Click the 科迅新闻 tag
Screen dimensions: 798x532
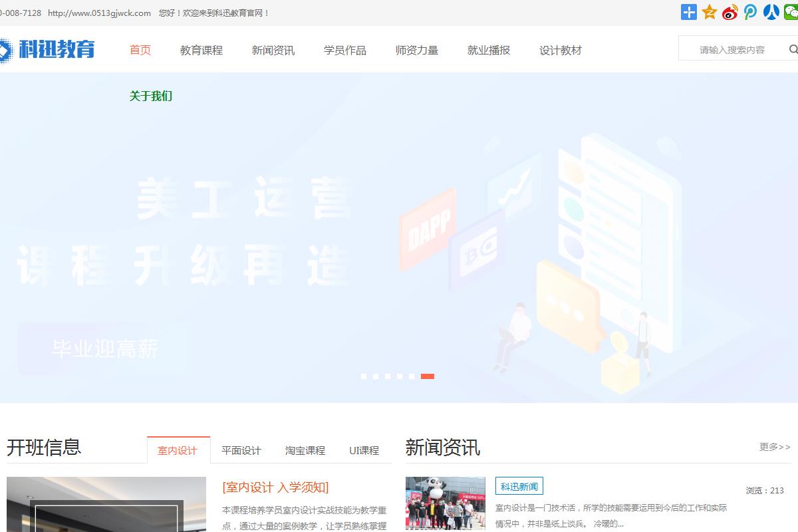tap(519, 486)
